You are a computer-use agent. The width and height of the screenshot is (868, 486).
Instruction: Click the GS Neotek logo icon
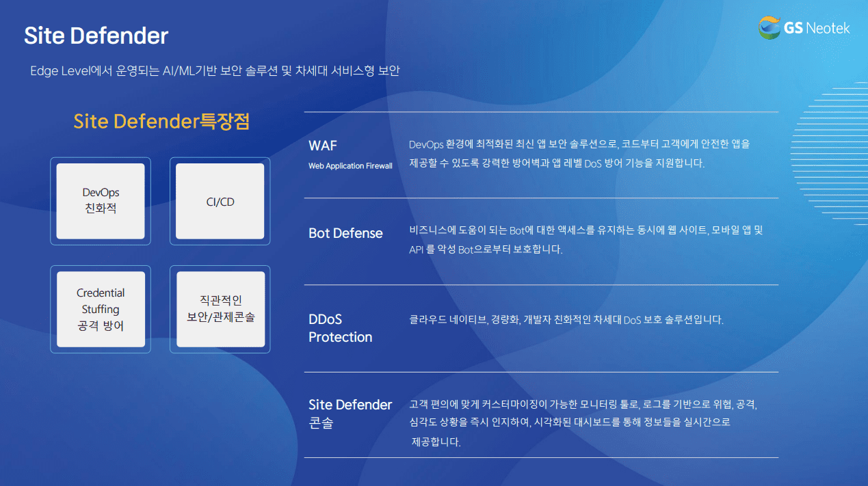click(x=770, y=28)
